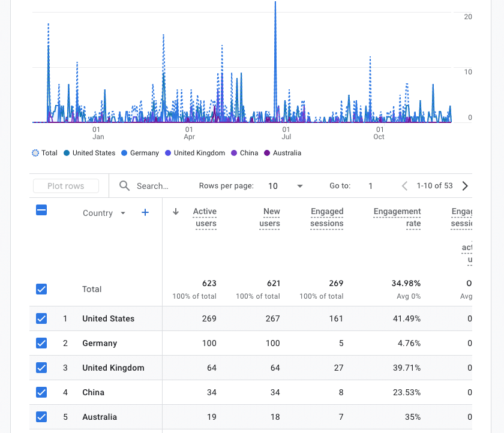Click the United Kingdom legend color dot

[x=169, y=153]
